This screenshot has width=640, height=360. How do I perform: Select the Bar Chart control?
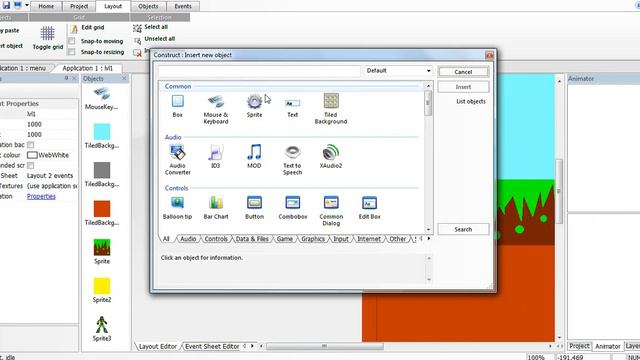pyautogui.click(x=216, y=208)
